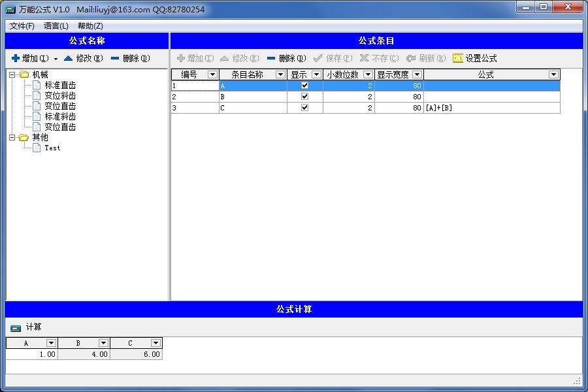The width and height of the screenshot is (588, 392).
Task: Open the 编号 column filter dropdown
Action: pyautogui.click(x=212, y=74)
